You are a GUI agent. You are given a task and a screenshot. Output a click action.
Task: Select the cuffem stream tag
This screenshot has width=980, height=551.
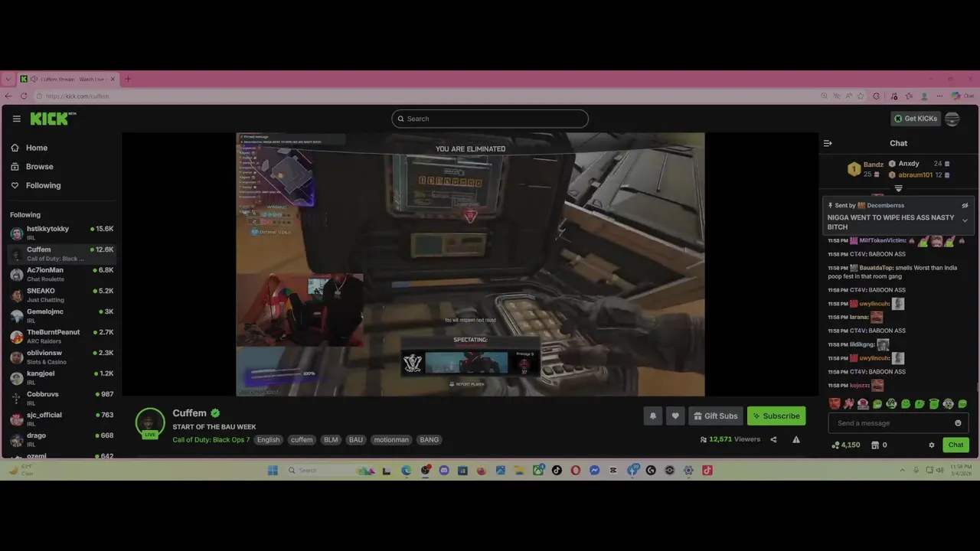tap(302, 440)
